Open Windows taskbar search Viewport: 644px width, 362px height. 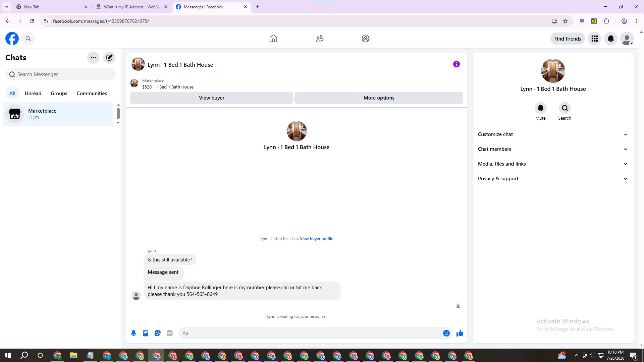(24, 355)
